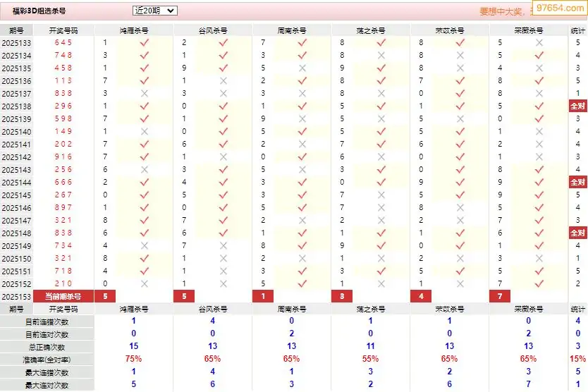
Task: Click 周南杀号 check mark for period 2025151
Action: click(x=302, y=271)
